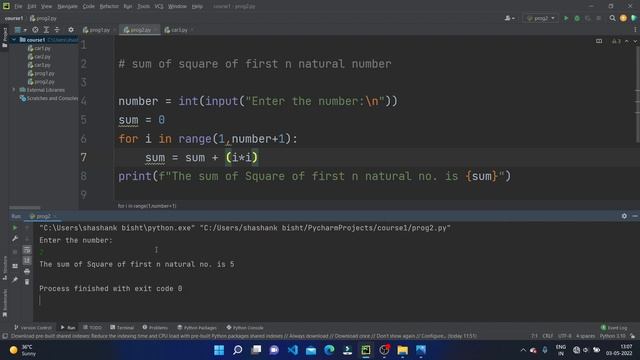Open the Navigate menu
640x360 pixels.
pos(67,7)
